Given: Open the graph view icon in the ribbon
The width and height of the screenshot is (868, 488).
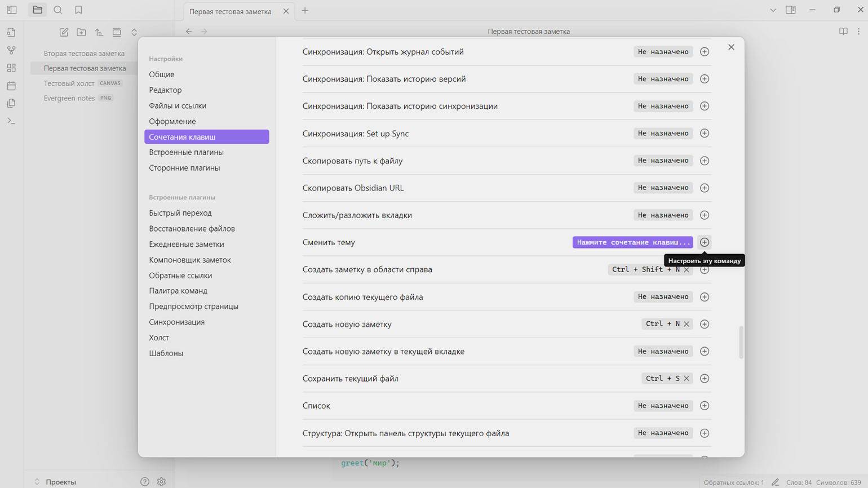Looking at the screenshot, I should [x=11, y=50].
